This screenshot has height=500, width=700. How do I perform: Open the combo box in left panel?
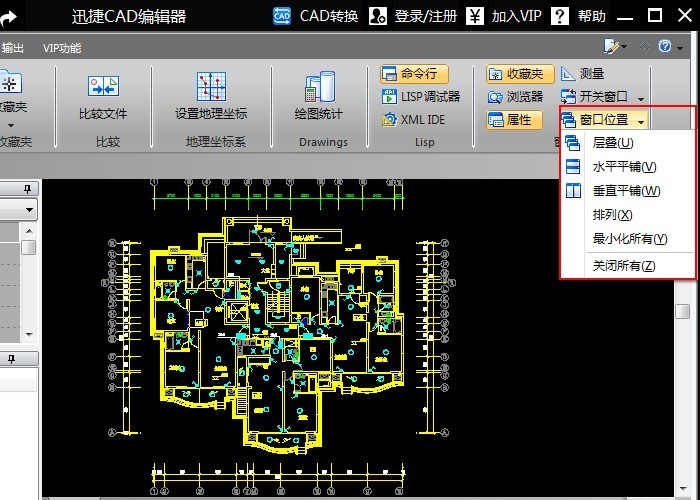tap(29, 210)
